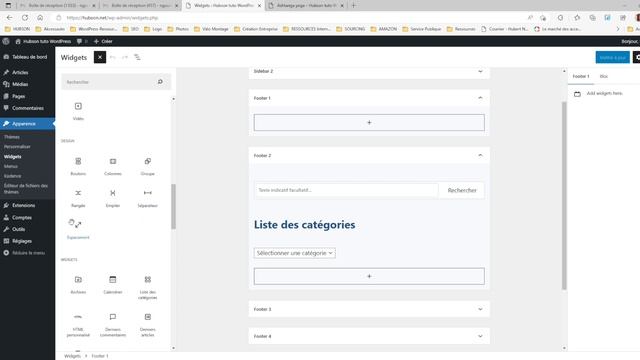Close the block inserter with X button
The height and width of the screenshot is (360, 640).
pyautogui.click(x=100, y=57)
